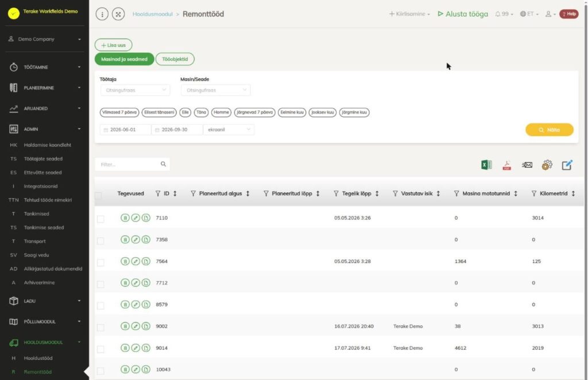Screen dimensions: 588x380
Task: Click the document icon for row 7564
Action: click(x=146, y=261)
